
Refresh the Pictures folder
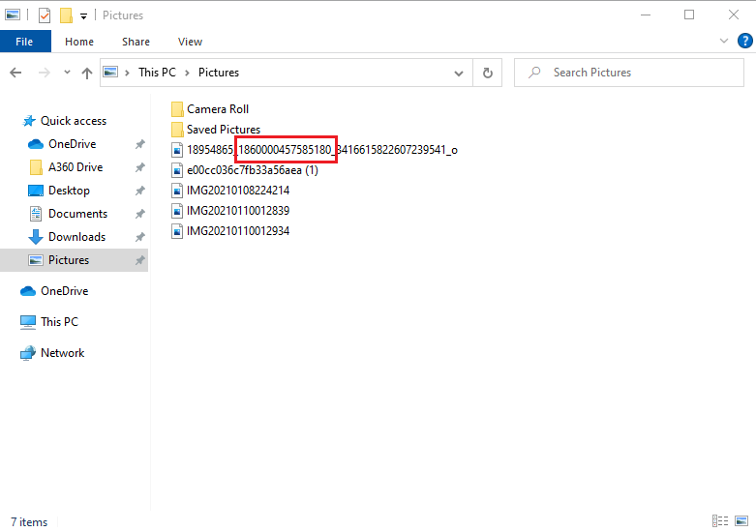pos(488,73)
